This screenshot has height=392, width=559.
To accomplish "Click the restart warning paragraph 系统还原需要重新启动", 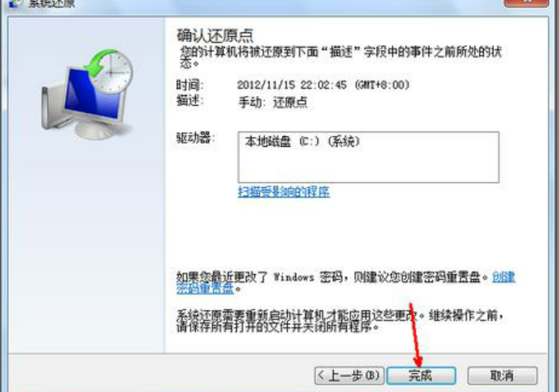I will [x=340, y=321].
